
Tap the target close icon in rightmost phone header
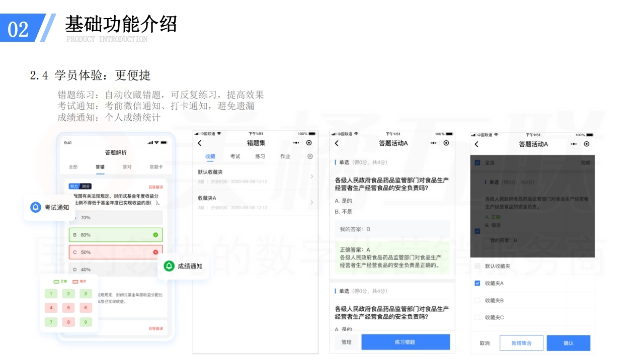586,144
